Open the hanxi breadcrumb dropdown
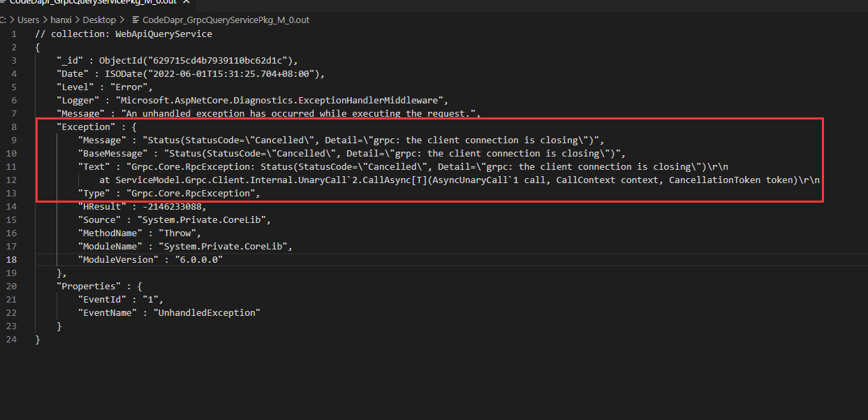This screenshot has width=868, height=420. [x=61, y=20]
